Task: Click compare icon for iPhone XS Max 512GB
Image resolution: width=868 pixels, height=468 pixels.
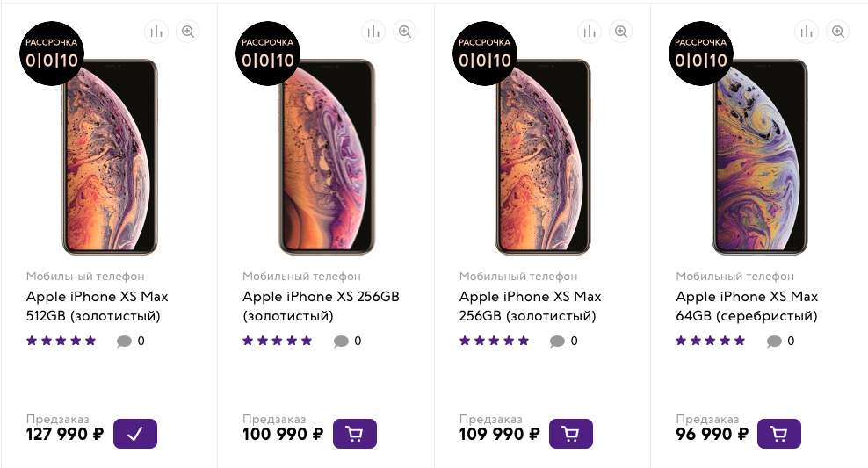Action: click(x=156, y=32)
